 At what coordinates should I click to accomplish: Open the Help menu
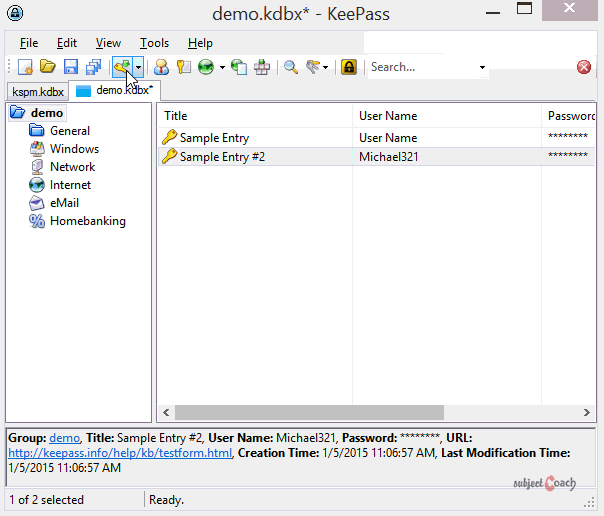point(200,43)
